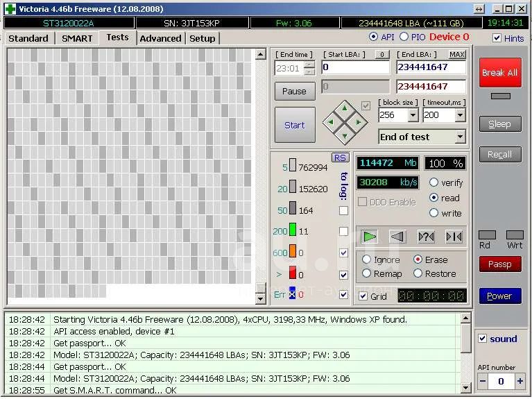This screenshot has height=399, width=532.
Task: Toggle the sound checkbox
Action: (482, 338)
